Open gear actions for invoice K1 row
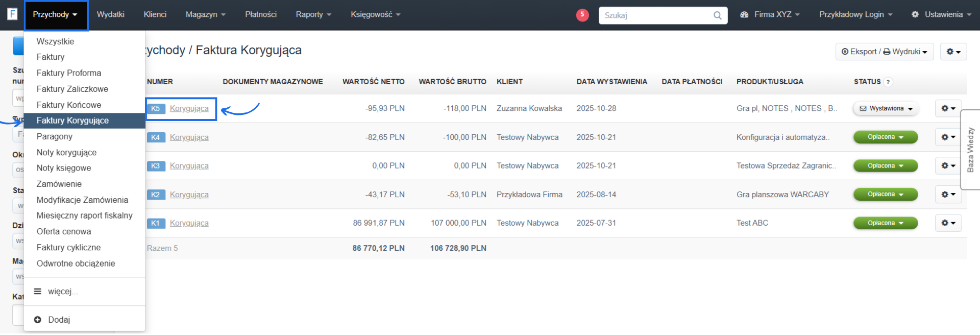This screenshot has height=335, width=980. coord(948,223)
